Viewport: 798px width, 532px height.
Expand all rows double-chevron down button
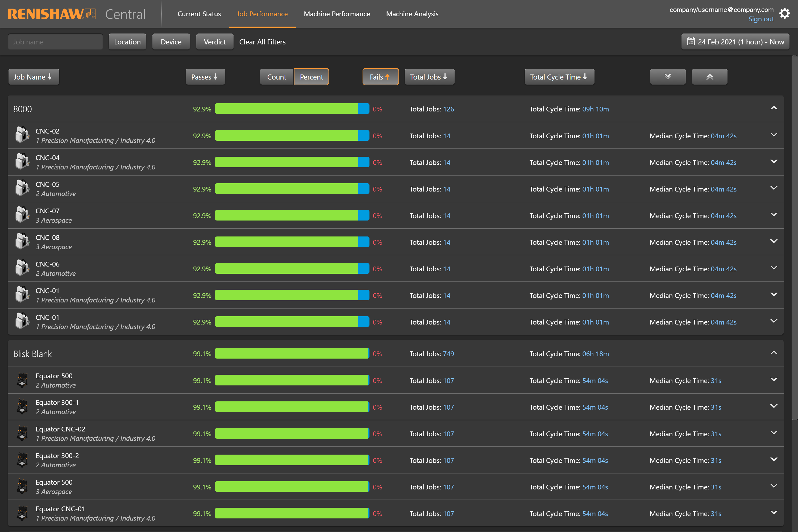pyautogui.click(x=667, y=77)
